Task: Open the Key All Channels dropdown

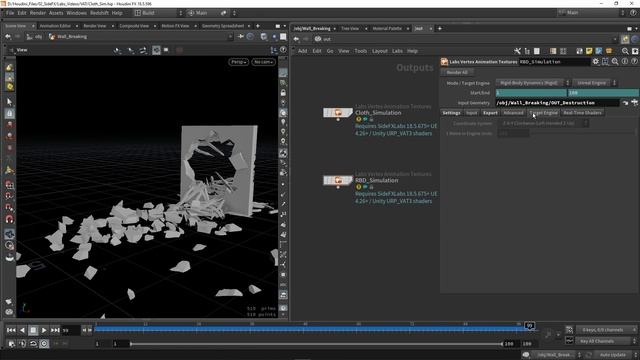Action: (x=606, y=341)
